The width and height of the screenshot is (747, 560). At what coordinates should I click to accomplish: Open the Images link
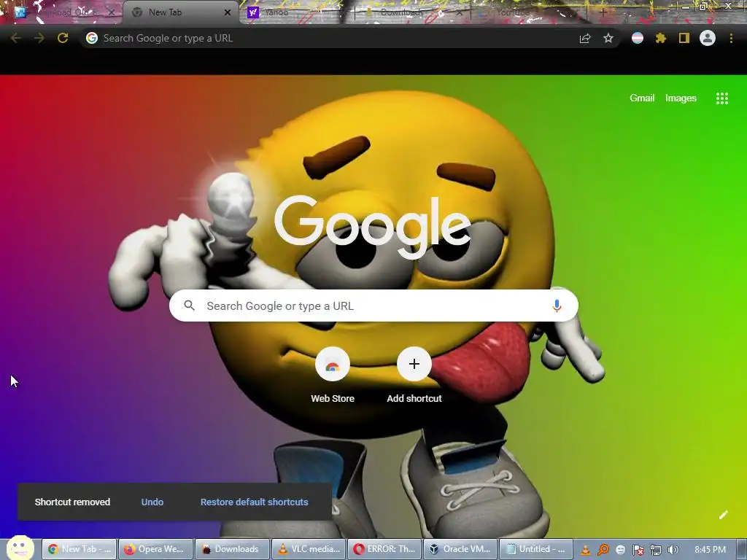click(x=681, y=98)
